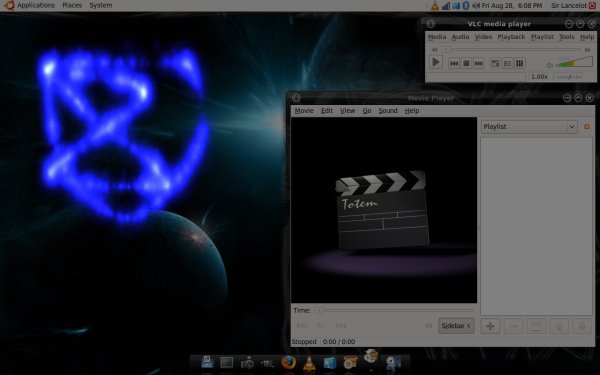Add item to Movie Player playlist
Image resolution: width=600 pixels, height=375 pixels.
click(x=491, y=326)
